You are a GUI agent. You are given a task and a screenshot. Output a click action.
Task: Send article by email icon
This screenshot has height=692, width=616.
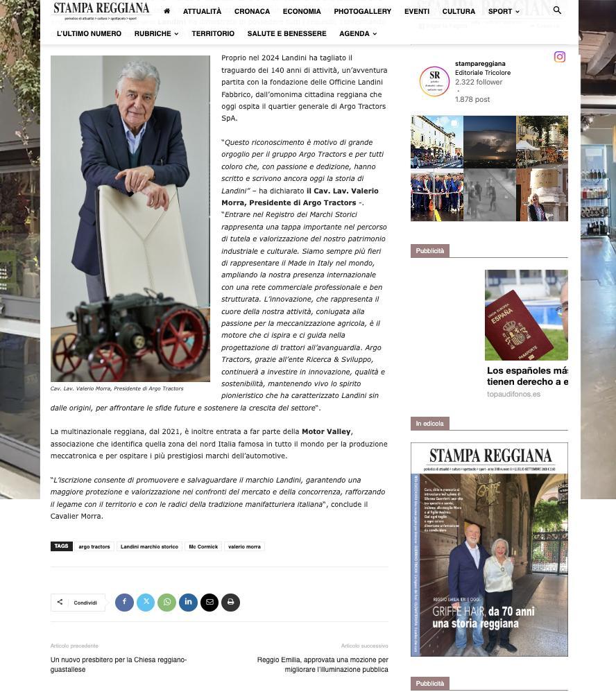[x=209, y=602]
